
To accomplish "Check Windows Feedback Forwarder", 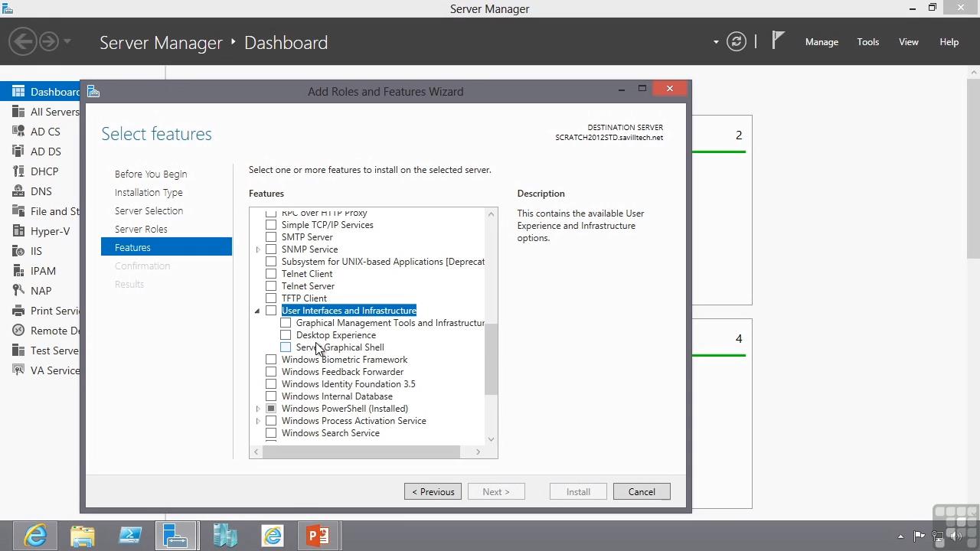I will (271, 372).
